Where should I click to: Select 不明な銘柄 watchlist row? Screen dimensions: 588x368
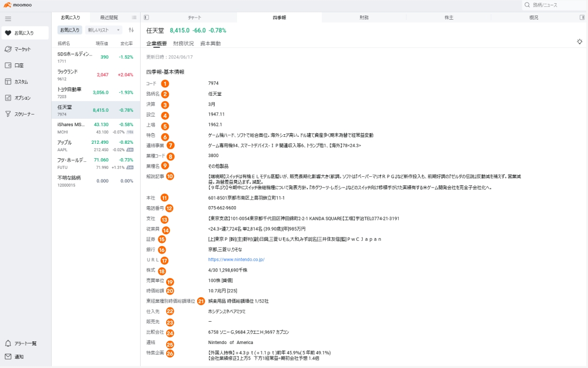pyautogui.click(x=96, y=181)
